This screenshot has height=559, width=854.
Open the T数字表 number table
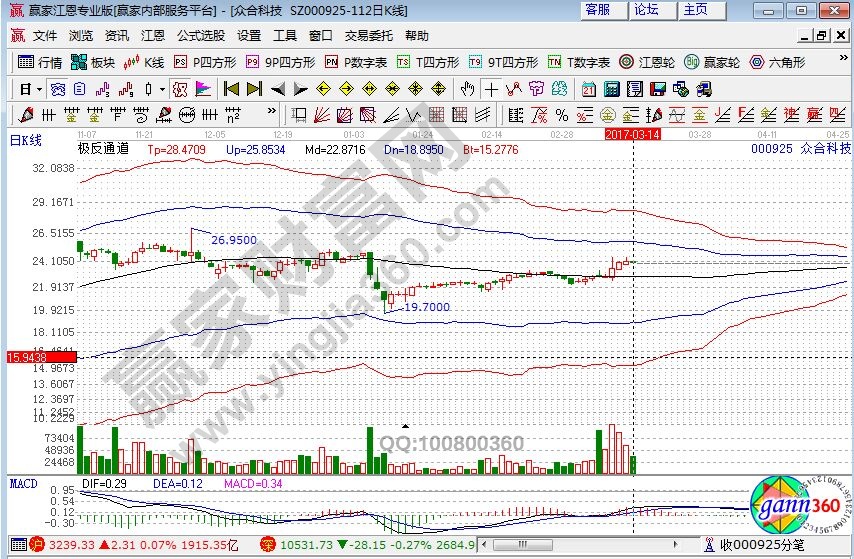580,62
